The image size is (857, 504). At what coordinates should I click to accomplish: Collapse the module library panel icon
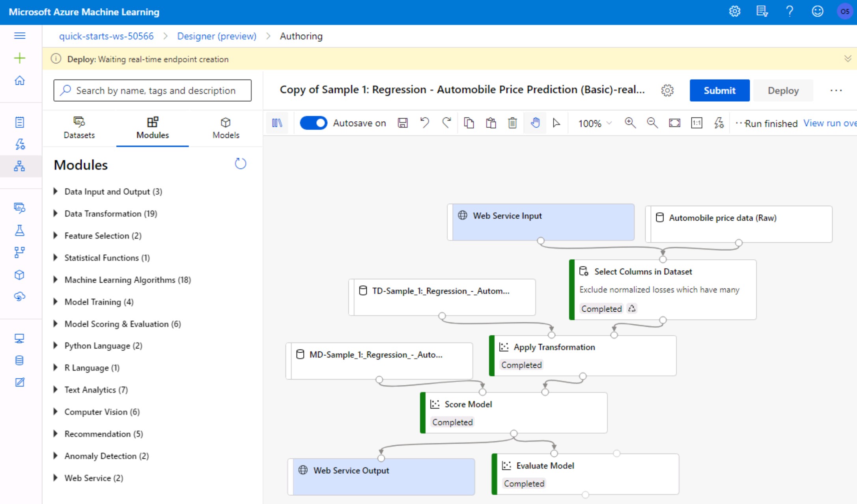(277, 123)
